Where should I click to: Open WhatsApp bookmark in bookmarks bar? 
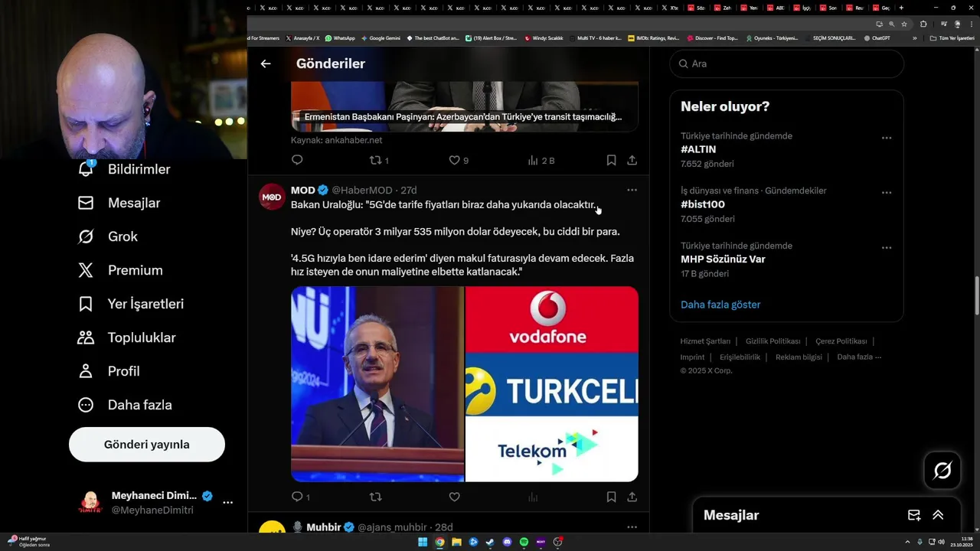(x=340, y=37)
